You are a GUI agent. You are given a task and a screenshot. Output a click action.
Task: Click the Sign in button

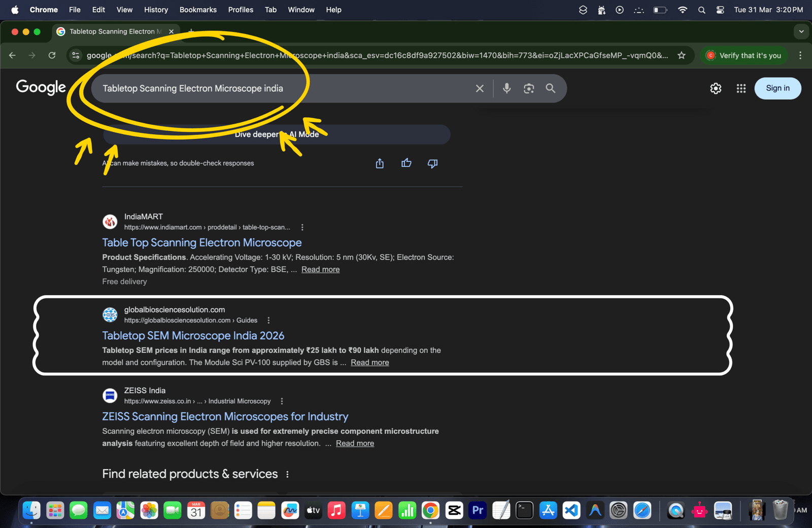777,88
